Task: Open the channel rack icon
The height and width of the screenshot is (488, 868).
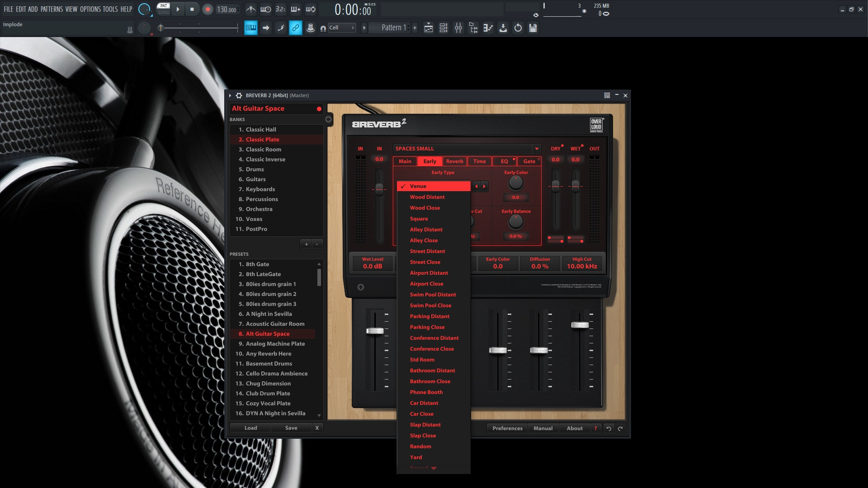Action: pos(443,28)
